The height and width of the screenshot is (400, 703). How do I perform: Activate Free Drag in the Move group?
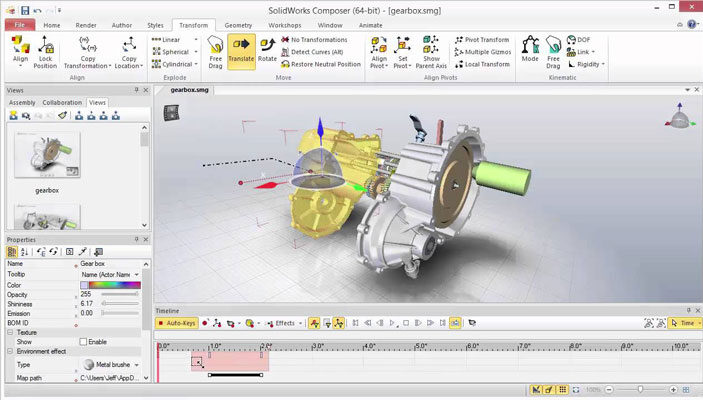click(x=215, y=52)
